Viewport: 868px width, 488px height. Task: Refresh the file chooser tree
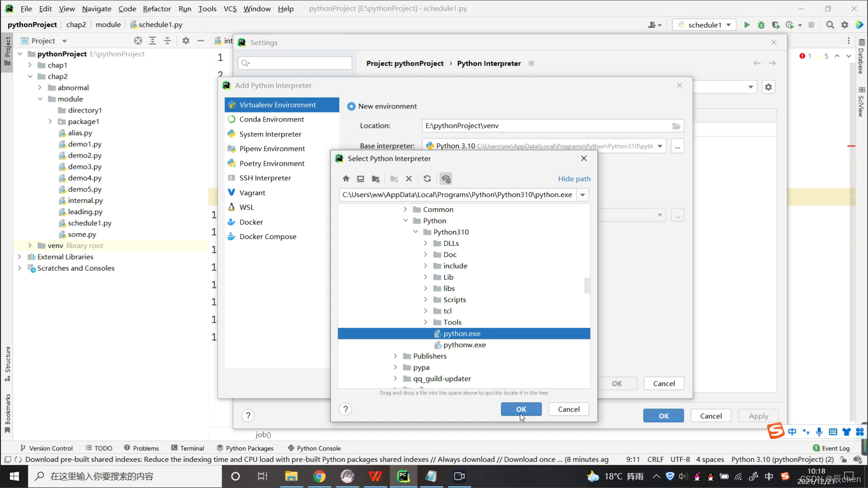[x=427, y=179]
